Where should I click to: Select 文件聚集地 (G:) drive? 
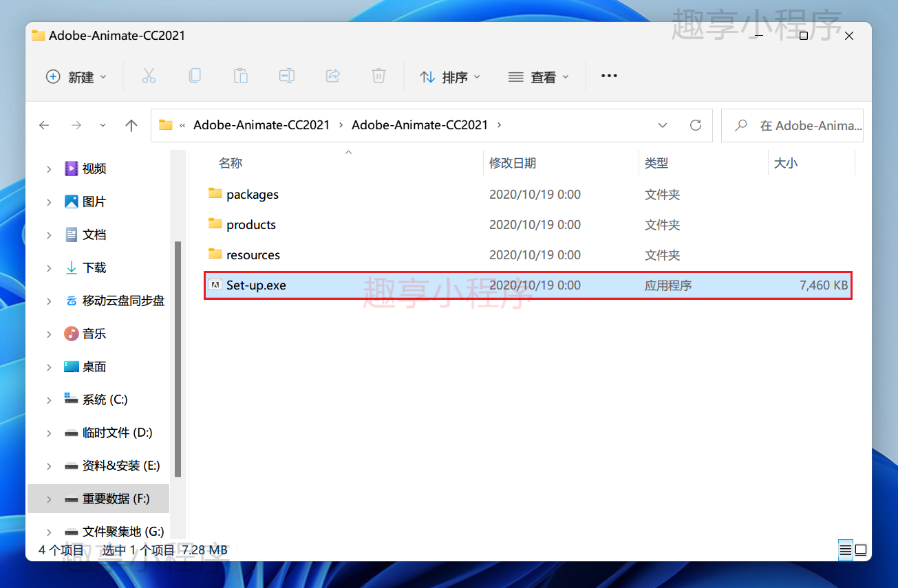(x=123, y=532)
